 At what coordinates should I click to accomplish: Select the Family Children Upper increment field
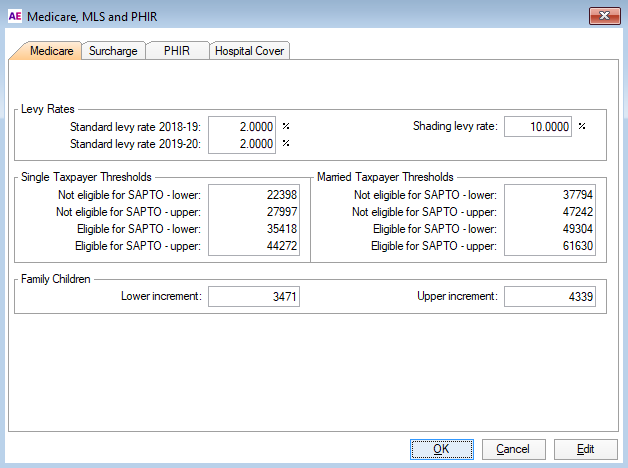[x=549, y=297]
